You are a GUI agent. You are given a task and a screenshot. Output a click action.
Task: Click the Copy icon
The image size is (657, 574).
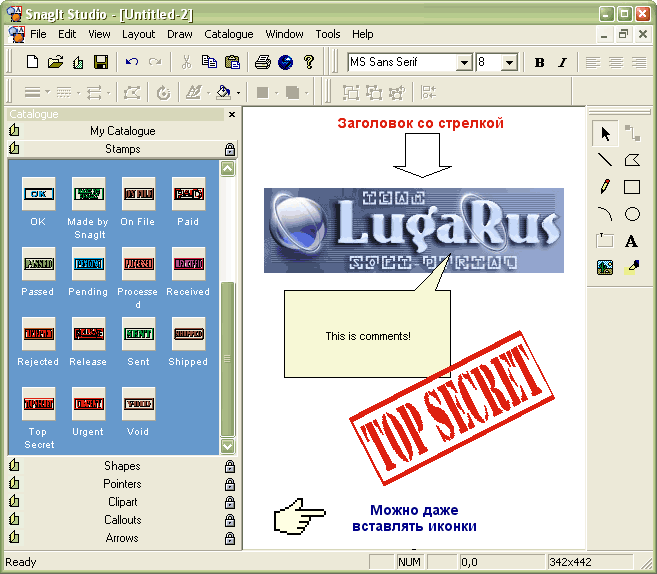[209, 62]
